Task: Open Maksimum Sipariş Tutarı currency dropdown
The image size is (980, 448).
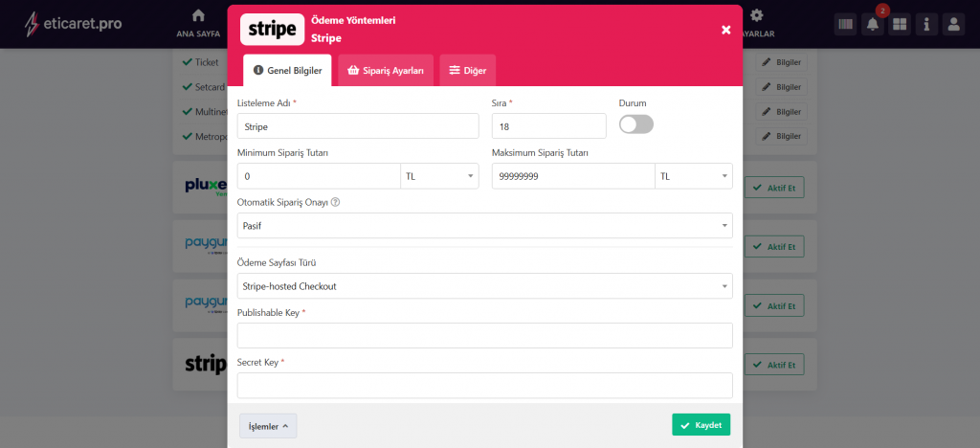Action: pyautogui.click(x=693, y=176)
